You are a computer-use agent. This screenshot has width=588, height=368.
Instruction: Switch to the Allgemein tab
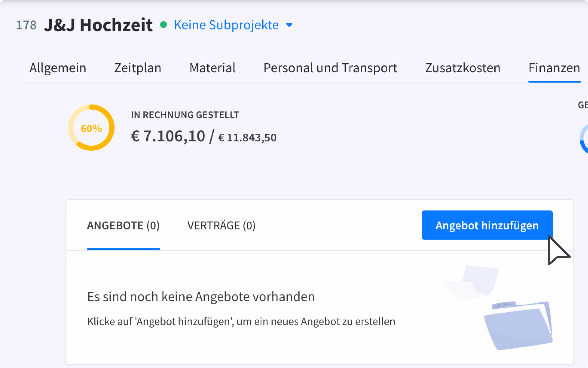[x=58, y=68]
